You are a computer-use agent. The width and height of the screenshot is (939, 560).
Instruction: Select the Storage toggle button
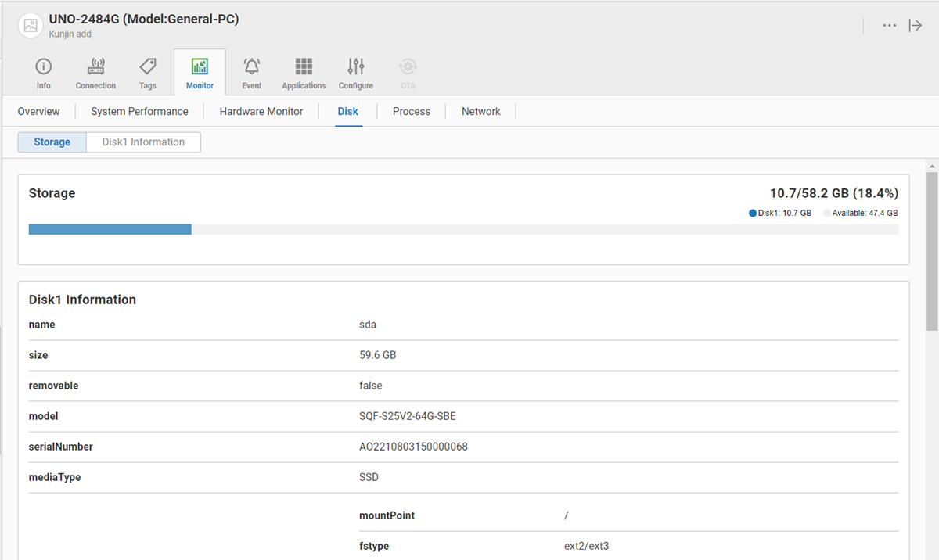coord(52,142)
